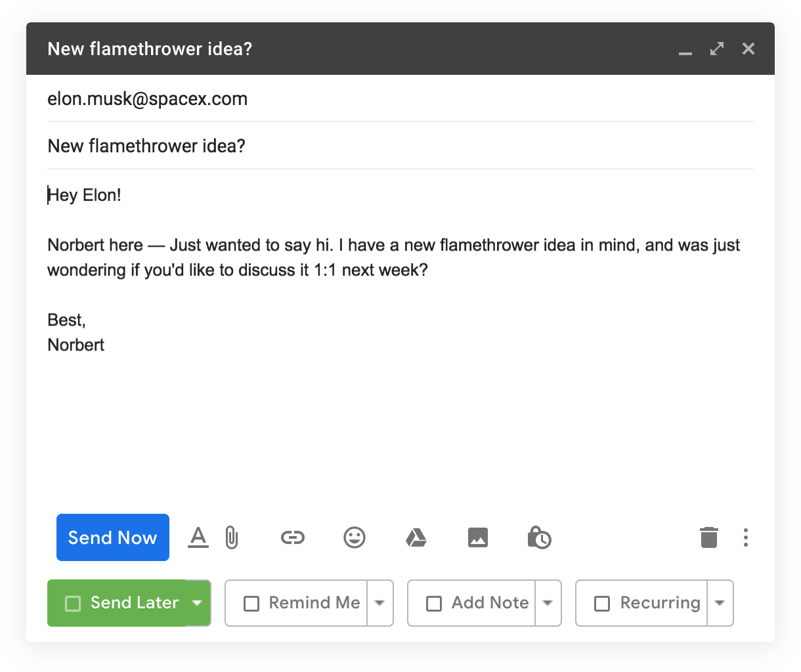Enable the Remind Me checkbox
Viewport: 801px width, 672px height.
(x=251, y=603)
